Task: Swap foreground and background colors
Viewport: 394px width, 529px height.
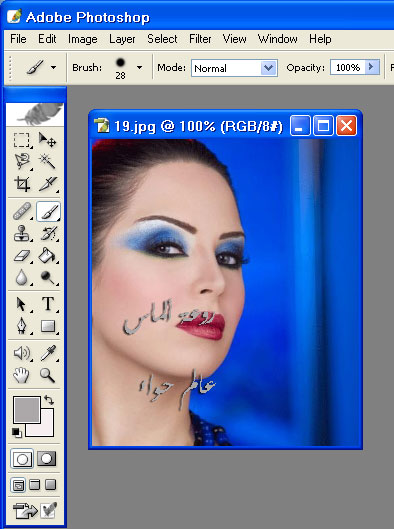Action: tap(49, 400)
